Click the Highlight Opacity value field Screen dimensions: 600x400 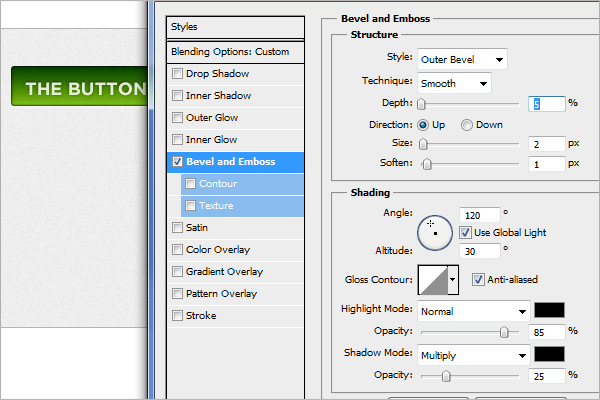tap(546, 332)
